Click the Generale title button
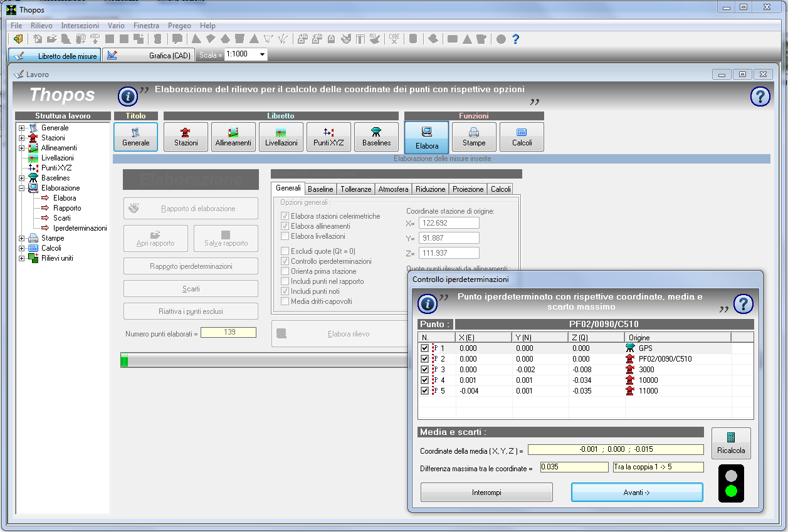This screenshot has height=532, width=788. click(x=136, y=137)
